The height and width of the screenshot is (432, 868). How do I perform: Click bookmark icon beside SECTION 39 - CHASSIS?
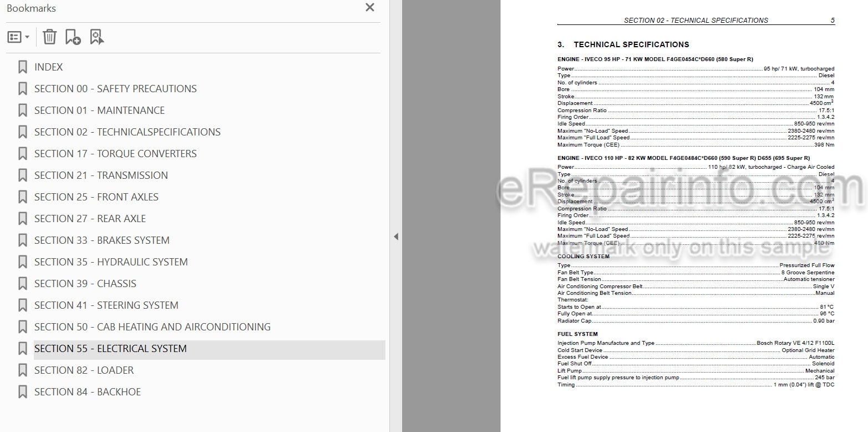(23, 284)
